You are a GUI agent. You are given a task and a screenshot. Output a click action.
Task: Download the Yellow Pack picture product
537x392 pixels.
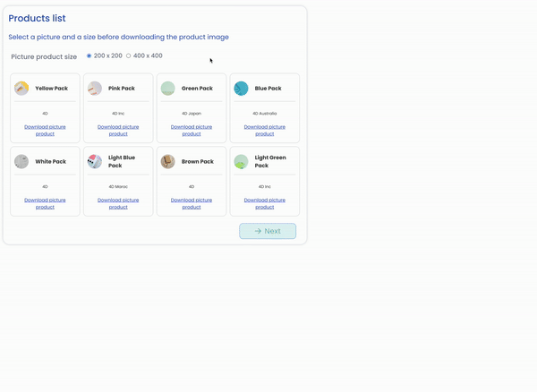[45, 130]
